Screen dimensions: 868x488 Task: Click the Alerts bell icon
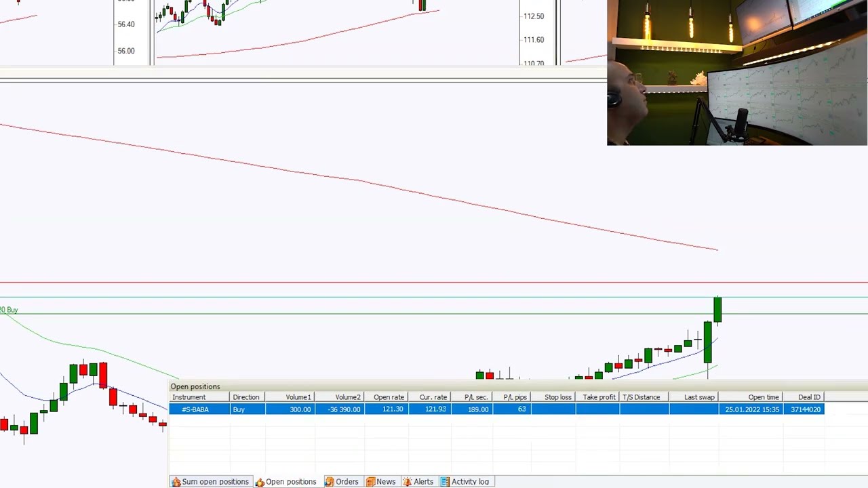tap(408, 482)
